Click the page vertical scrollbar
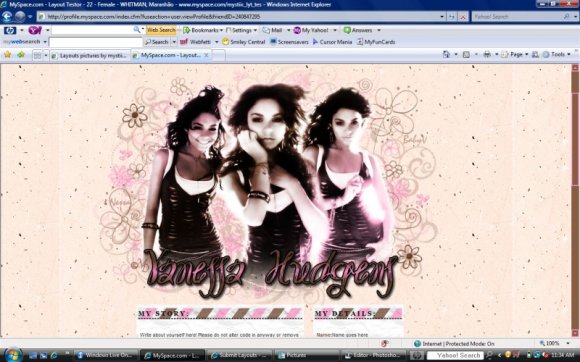580x362 pixels. click(x=575, y=200)
